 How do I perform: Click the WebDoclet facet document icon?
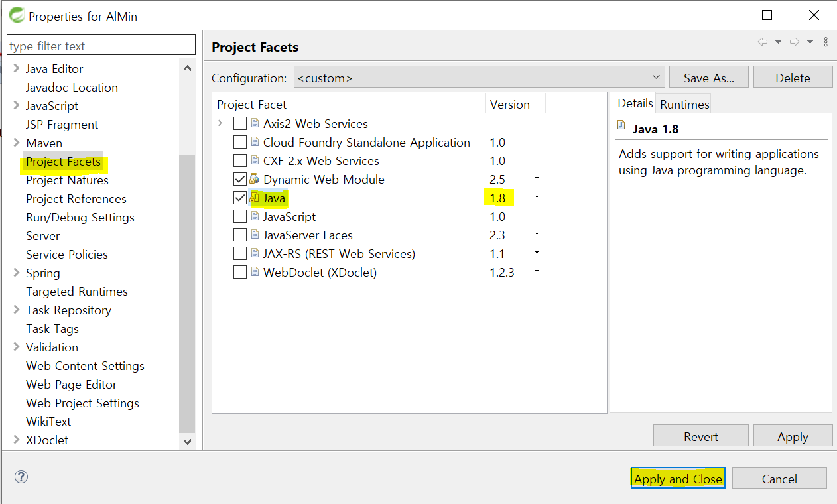255,272
